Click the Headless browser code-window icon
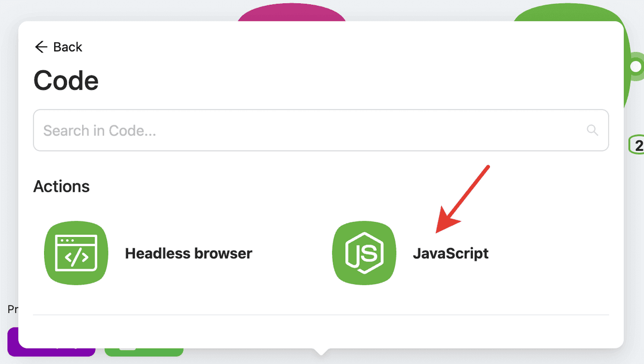Image resolution: width=644 pixels, height=364 pixels. point(76,253)
